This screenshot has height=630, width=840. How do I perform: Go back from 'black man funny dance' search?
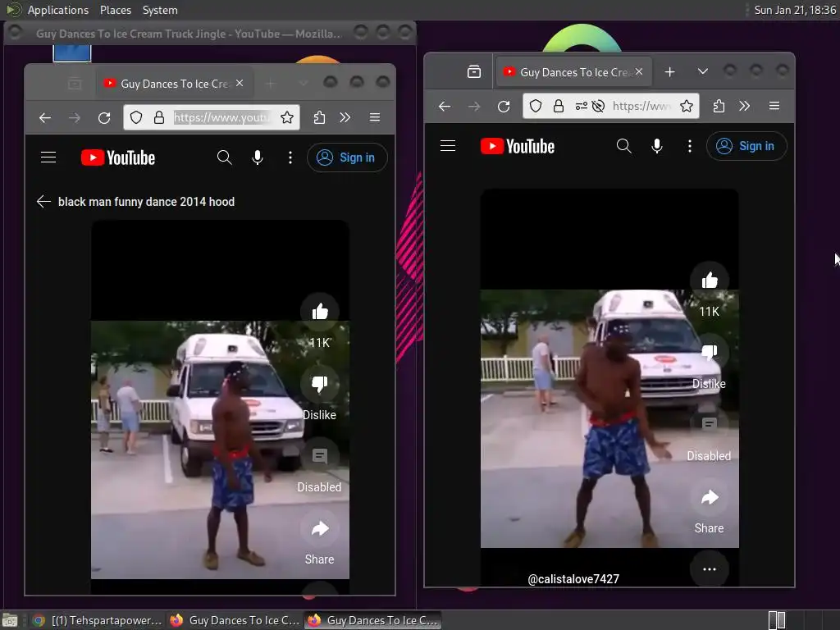43,202
